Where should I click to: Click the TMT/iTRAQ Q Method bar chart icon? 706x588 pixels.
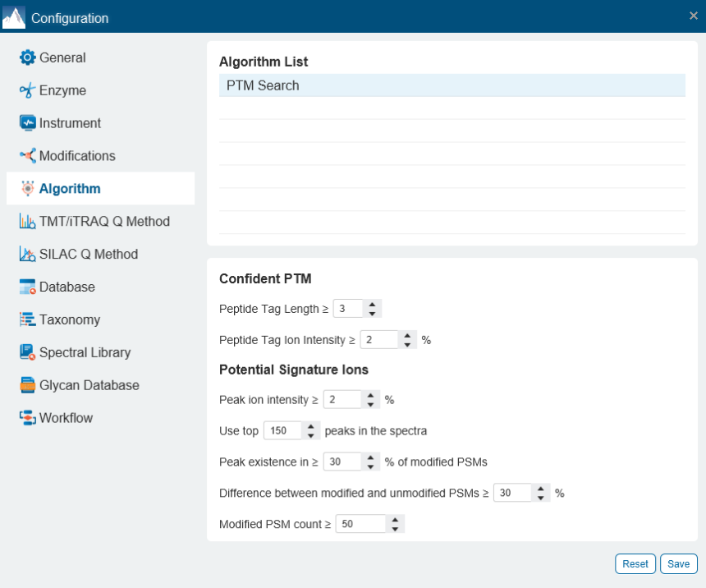tap(29, 221)
